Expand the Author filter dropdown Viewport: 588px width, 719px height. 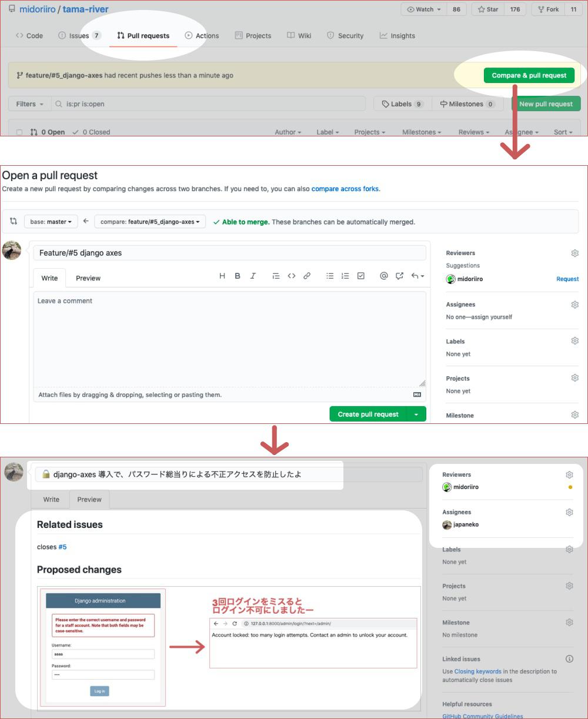pos(288,132)
